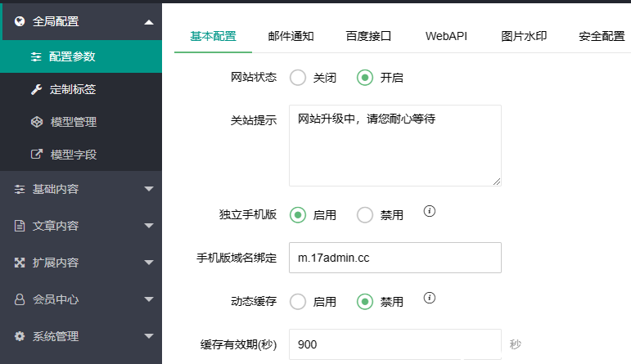Viewport: 631px width, 364px height.
Task: Switch to the 邮件通知 tab
Action: click(291, 36)
